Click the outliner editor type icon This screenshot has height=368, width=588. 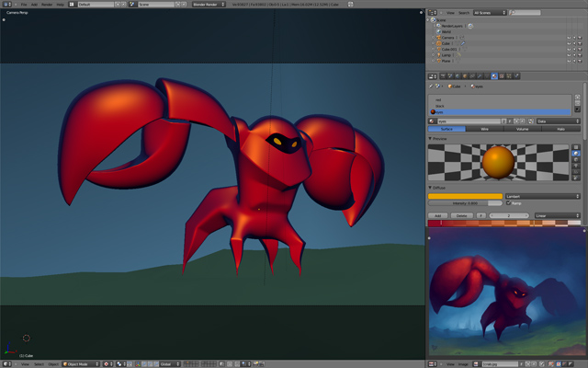(x=433, y=13)
